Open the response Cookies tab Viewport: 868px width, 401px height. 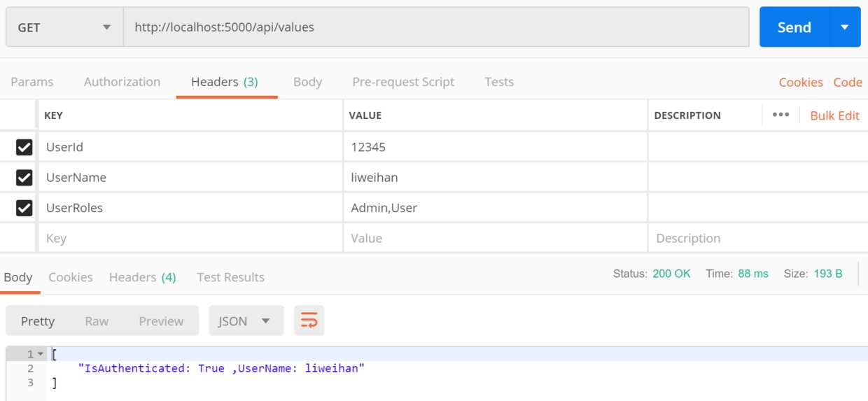point(71,277)
